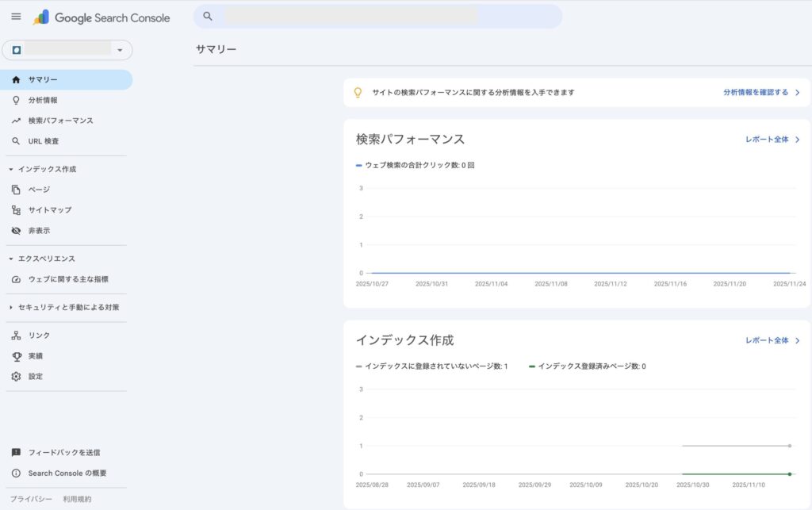Collapse the エクスペリエンス sidebar section

coord(11,259)
